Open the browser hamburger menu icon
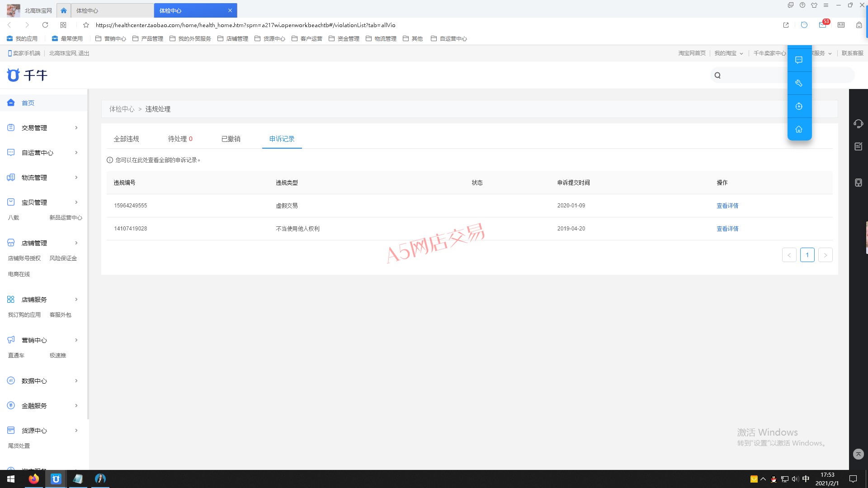Image resolution: width=868 pixels, height=488 pixels. pyautogui.click(x=826, y=5)
